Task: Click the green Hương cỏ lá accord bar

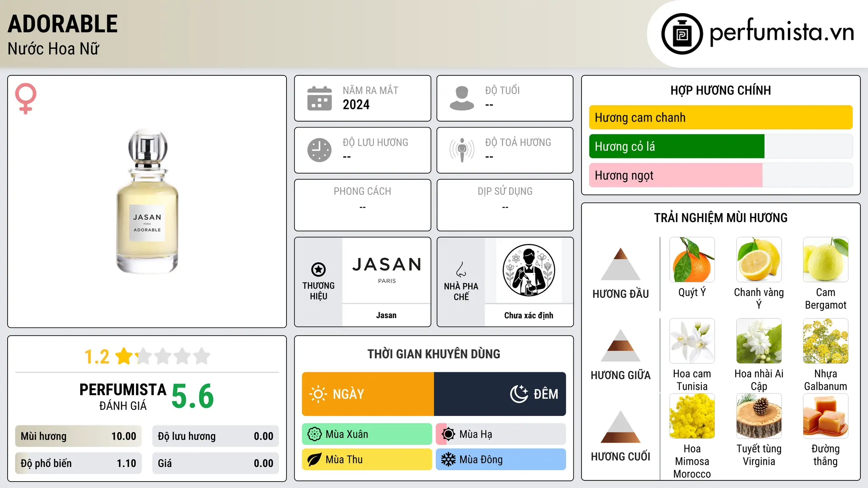Action: 677,146
